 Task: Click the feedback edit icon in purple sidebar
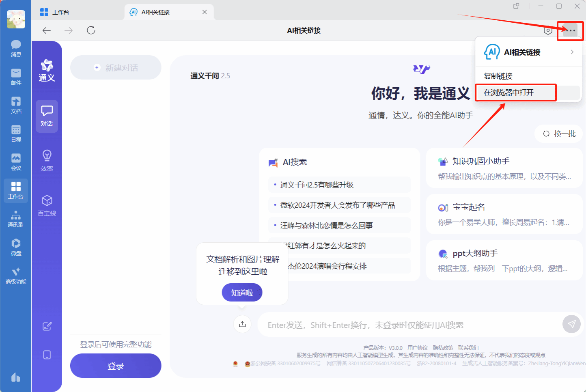pos(47,326)
